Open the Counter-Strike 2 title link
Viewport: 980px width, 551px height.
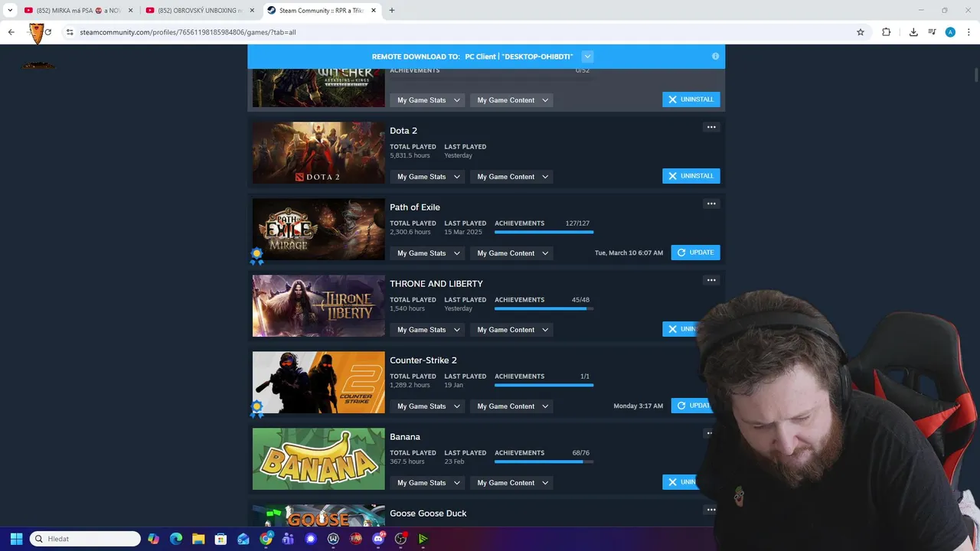tap(423, 360)
